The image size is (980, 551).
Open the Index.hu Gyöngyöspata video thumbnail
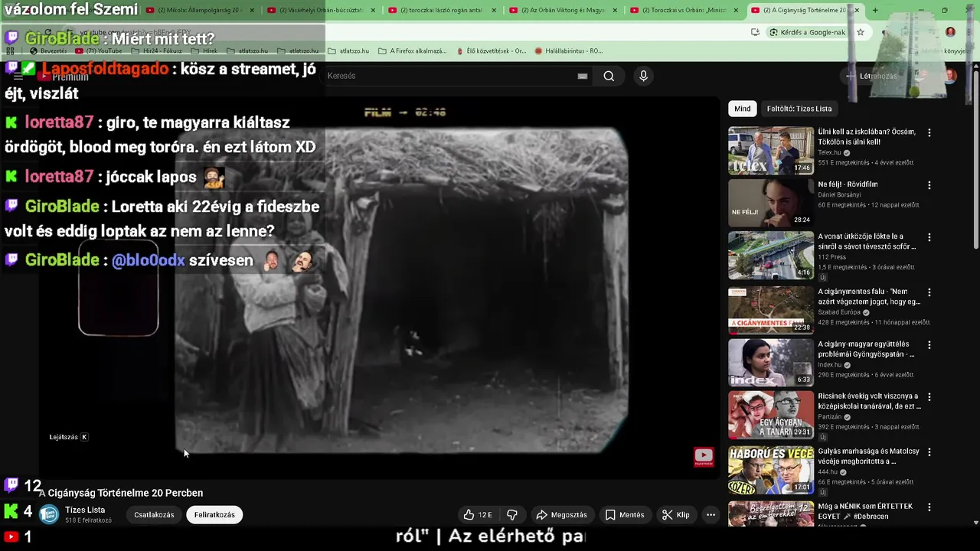770,363
